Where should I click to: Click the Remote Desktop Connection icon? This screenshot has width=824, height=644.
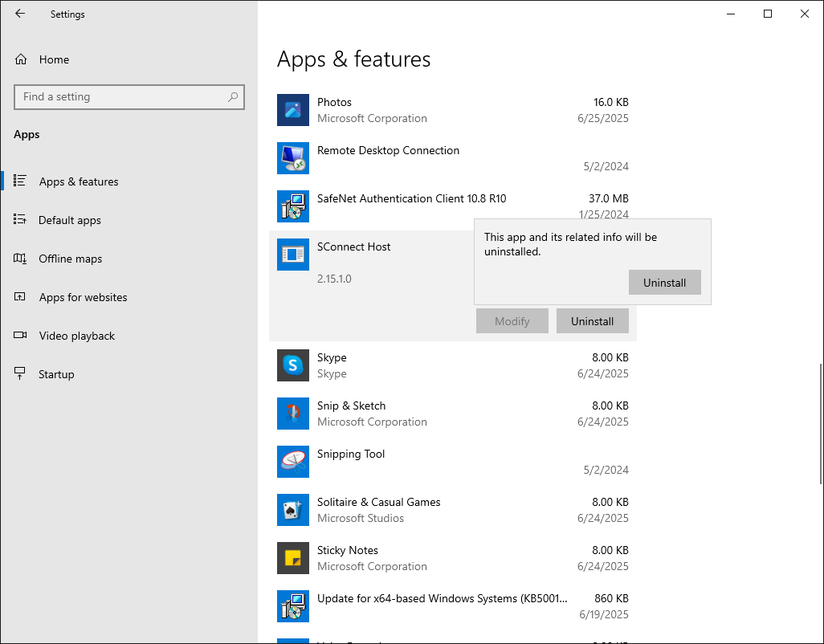click(x=292, y=158)
